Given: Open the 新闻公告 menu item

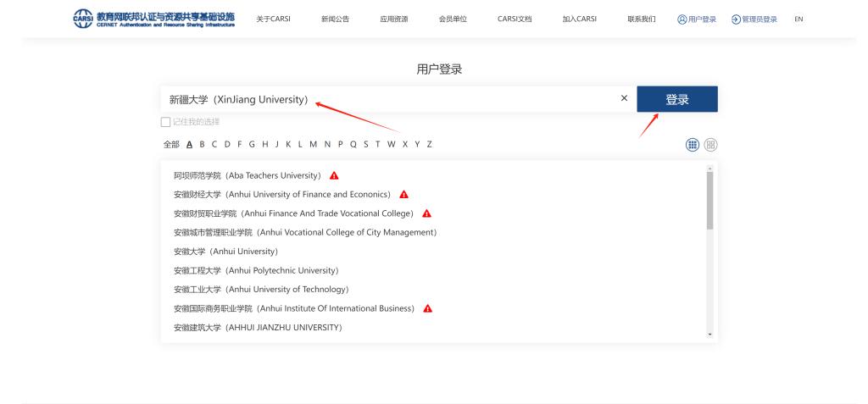Looking at the screenshot, I should (x=335, y=19).
